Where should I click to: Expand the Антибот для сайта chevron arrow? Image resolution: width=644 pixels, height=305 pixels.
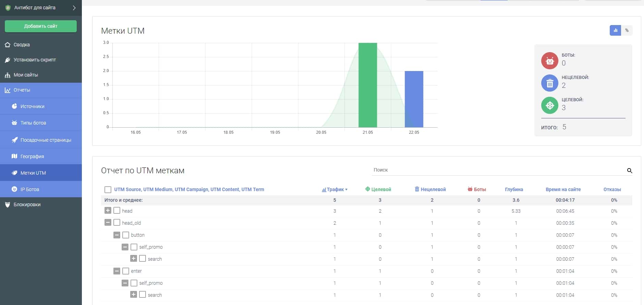point(74,8)
